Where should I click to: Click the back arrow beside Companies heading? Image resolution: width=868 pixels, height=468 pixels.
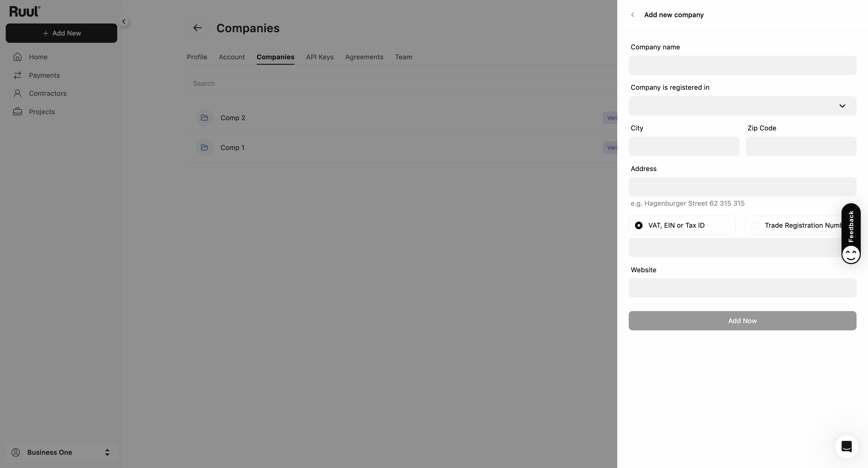click(197, 28)
